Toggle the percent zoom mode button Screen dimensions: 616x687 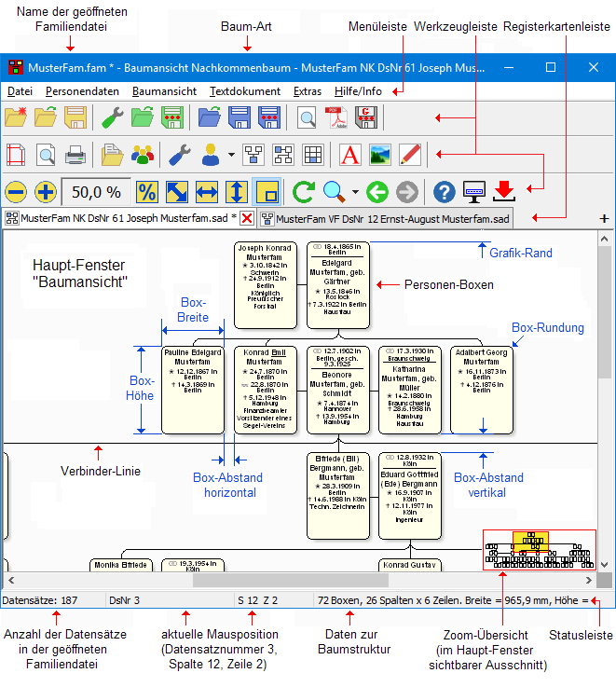pos(146,192)
